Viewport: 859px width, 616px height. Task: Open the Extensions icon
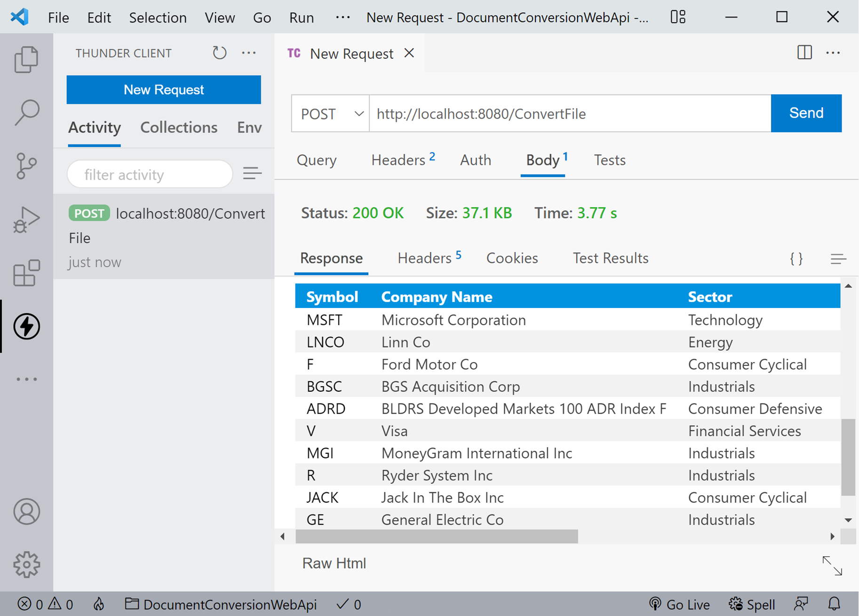(26, 273)
